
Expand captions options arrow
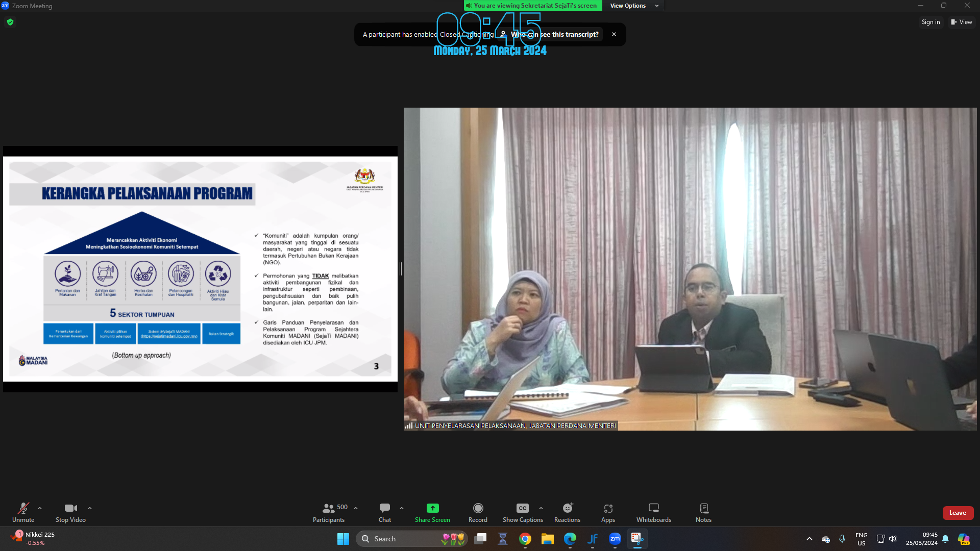click(541, 508)
